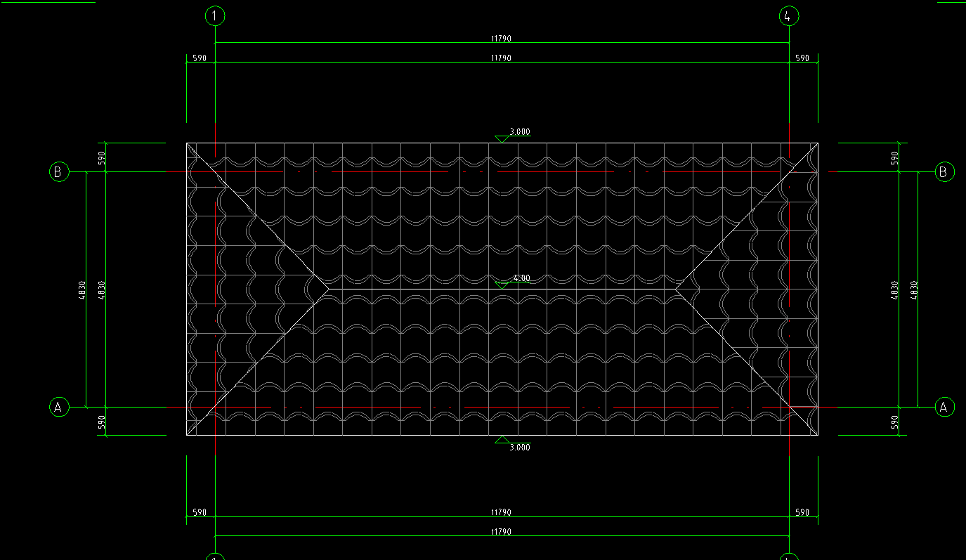The width and height of the screenshot is (966, 560).
Task: Select the 11790 text between the bottom 590 labels
Action: pos(501,512)
